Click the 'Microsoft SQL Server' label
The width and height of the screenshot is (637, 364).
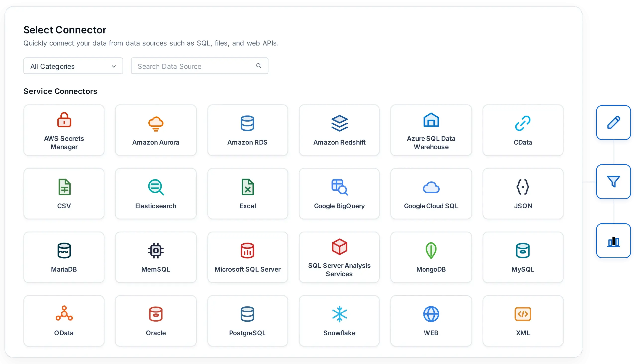click(248, 269)
